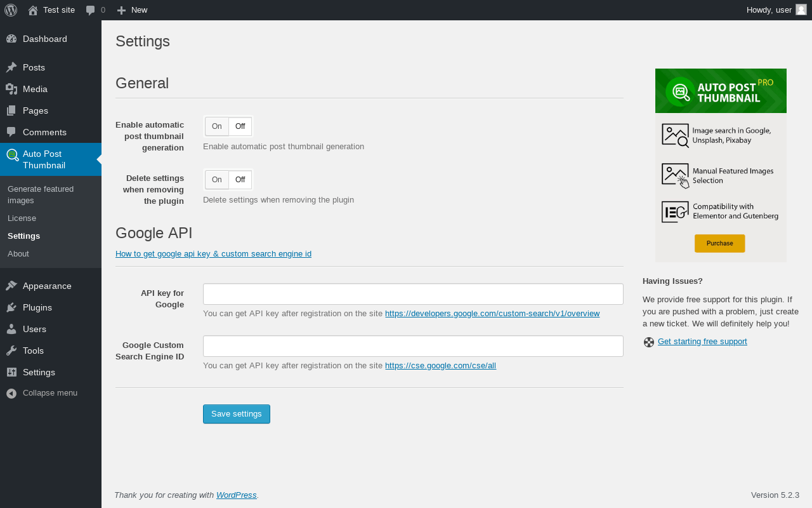The width and height of the screenshot is (812, 508).
Task: Turn On delete settings when removing plugin
Action: (217, 180)
